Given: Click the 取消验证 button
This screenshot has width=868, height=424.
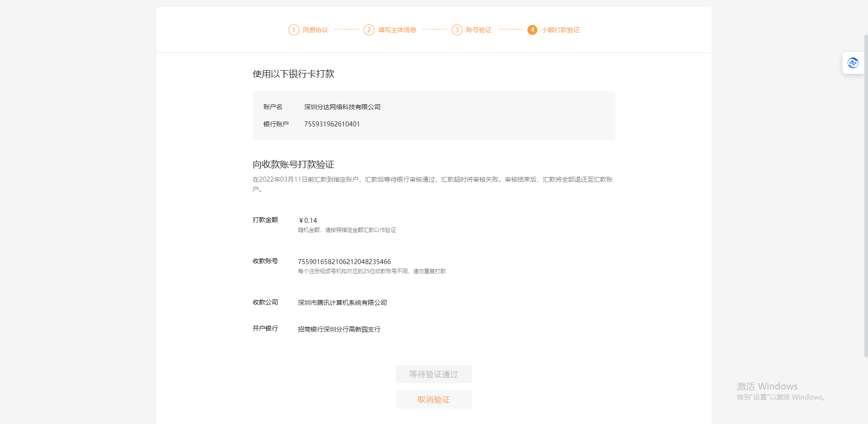Looking at the screenshot, I should pos(434,400).
